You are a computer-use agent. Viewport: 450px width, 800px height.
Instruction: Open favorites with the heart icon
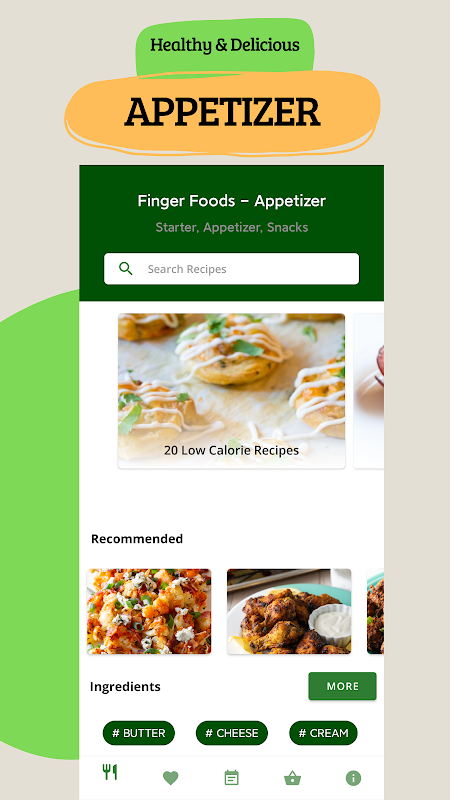tap(170, 778)
